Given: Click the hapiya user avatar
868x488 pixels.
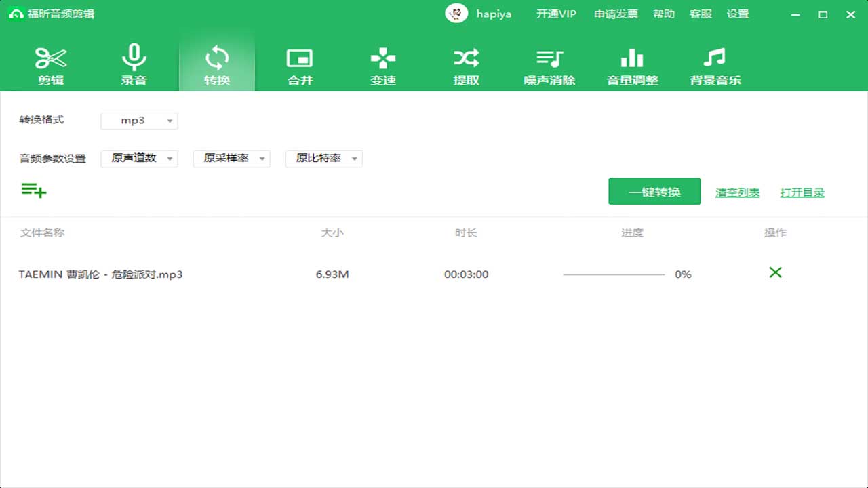Looking at the screenshot, I should (456, 14).
